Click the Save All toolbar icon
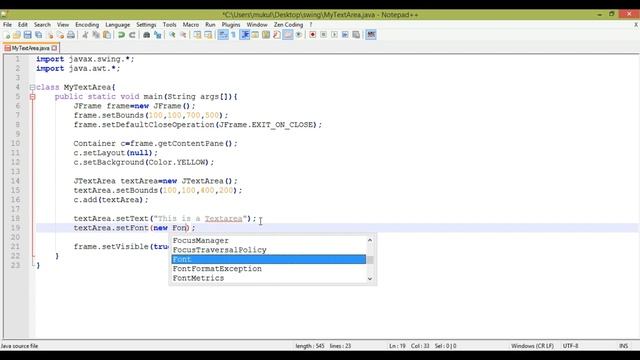This screenshot has width=640, height=360. pos(38,35)
